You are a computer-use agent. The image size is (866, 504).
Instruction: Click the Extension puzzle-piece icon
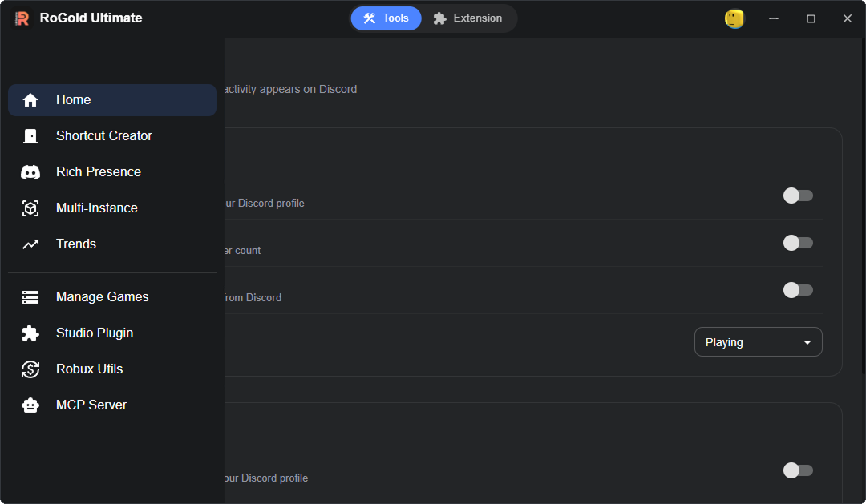point(440,18)
